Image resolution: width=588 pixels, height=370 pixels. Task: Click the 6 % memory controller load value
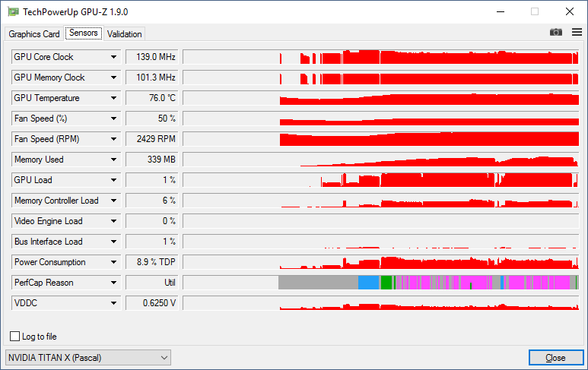(x=152, y=201)
